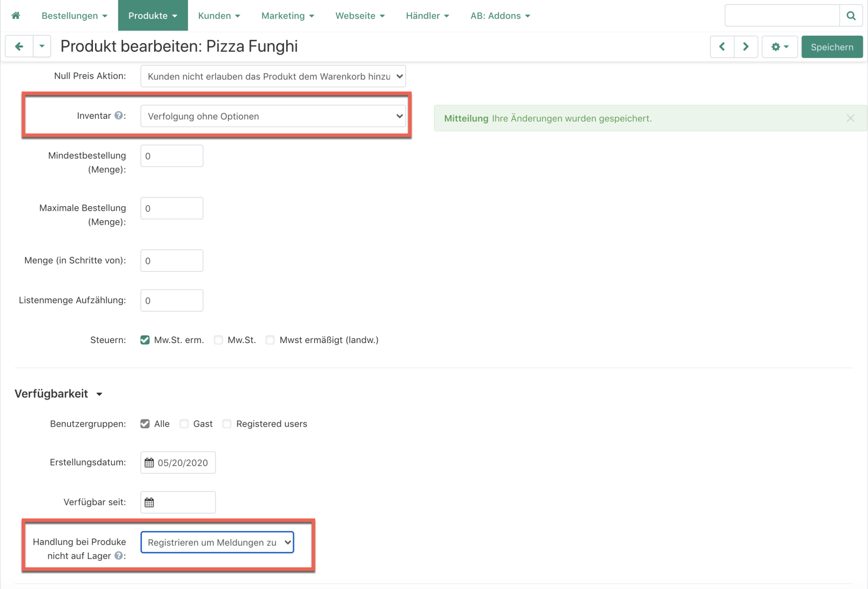The height and width of the screenshot is (589, 868).
Task: Open the AB: Addons menu
Action: click(x=500, y=16)
